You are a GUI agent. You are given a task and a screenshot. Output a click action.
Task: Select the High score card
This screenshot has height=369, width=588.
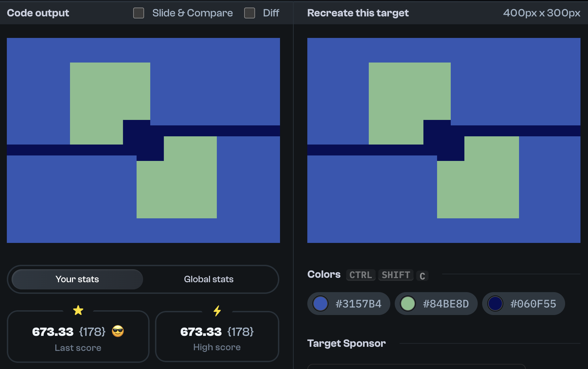click(217, 337)
